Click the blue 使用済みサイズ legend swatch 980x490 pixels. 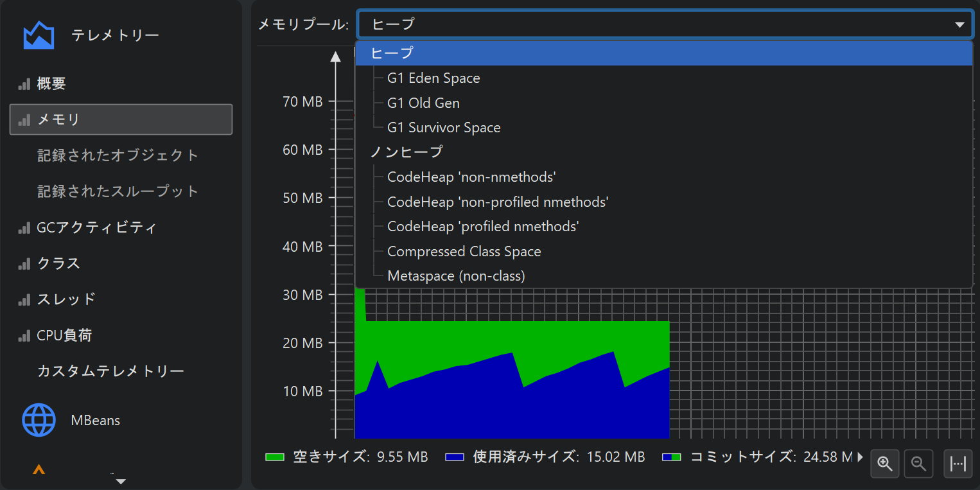(x=455, y=457)
